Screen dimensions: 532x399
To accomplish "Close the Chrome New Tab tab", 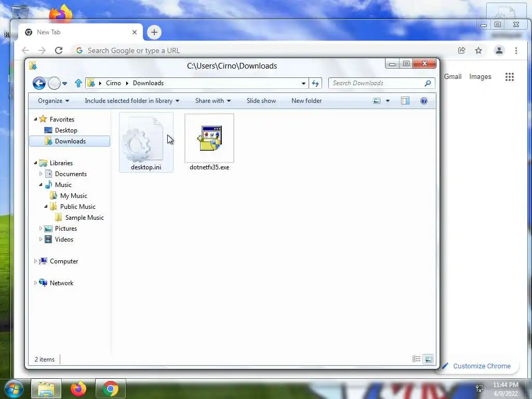I will pos(135,32).
